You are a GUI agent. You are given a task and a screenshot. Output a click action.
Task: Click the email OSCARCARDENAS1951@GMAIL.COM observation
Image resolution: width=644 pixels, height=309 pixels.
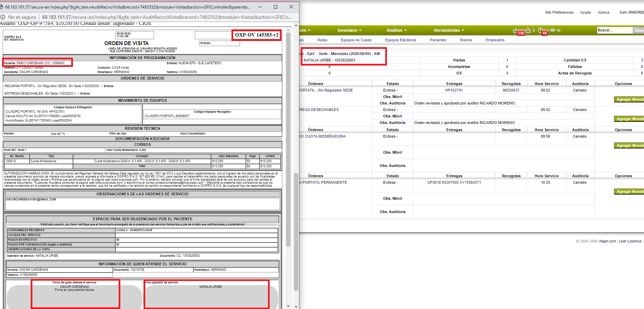(x=31, y=199)
